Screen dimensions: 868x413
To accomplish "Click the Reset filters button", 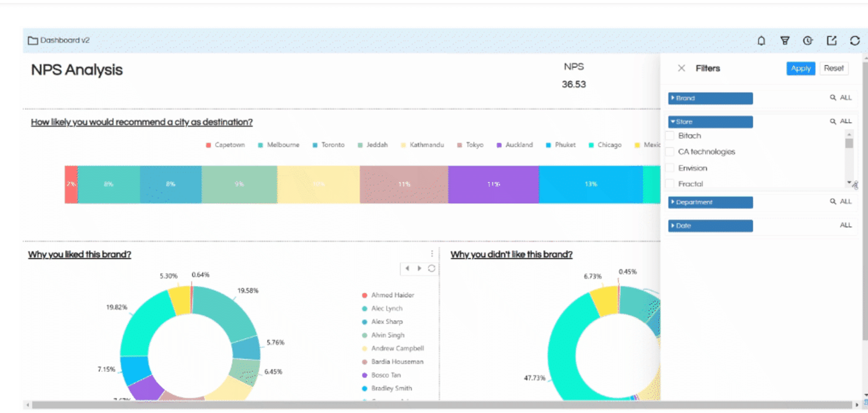I will click(833, 69).
